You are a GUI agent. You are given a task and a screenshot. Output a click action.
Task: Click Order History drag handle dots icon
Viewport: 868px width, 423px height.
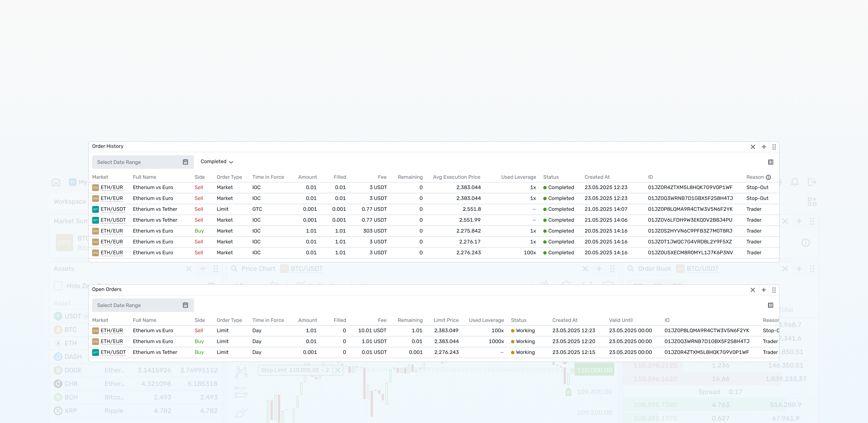[774, 147]
